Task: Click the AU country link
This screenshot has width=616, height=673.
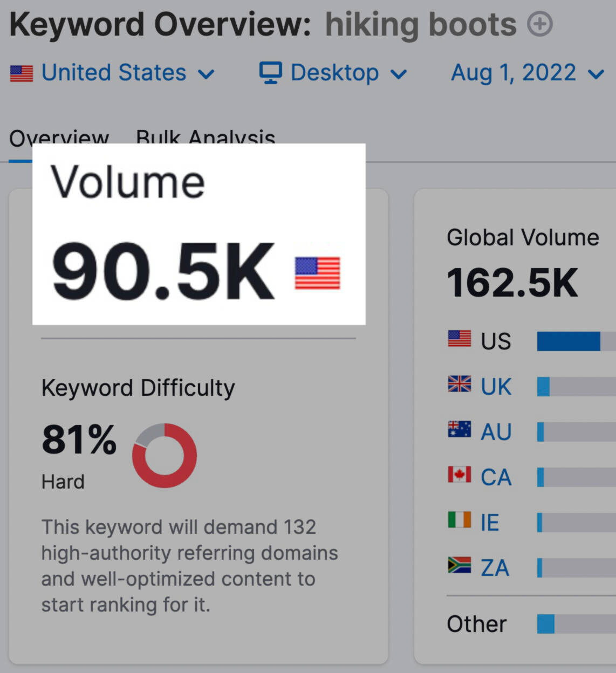Action: (496, 432)
